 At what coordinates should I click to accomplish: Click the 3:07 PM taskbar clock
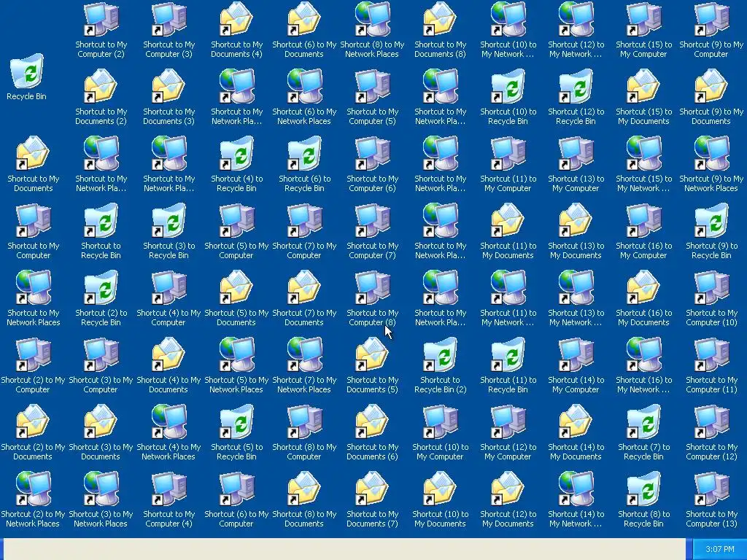pyautogui.click(x=720, y=549)
